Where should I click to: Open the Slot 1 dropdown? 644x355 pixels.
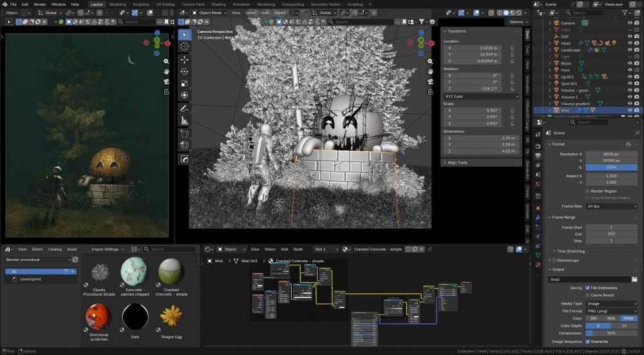click(x=326, y=249)
